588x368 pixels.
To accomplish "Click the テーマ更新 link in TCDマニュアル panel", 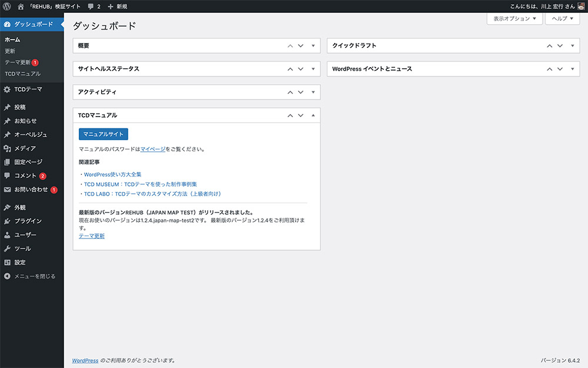I will [x=92, y=236].
